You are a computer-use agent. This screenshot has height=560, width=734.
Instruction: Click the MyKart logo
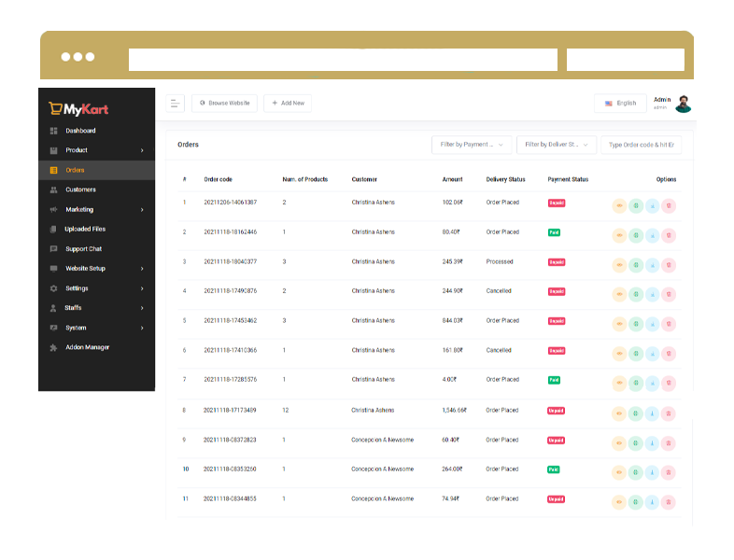(78, 108)
